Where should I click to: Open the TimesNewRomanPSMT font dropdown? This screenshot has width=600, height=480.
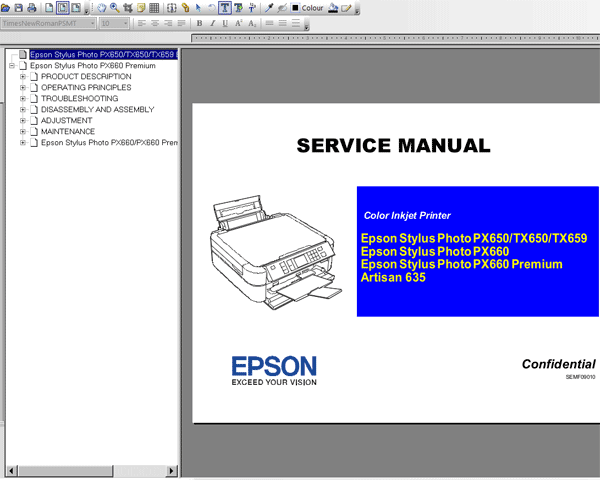(48, 24)
